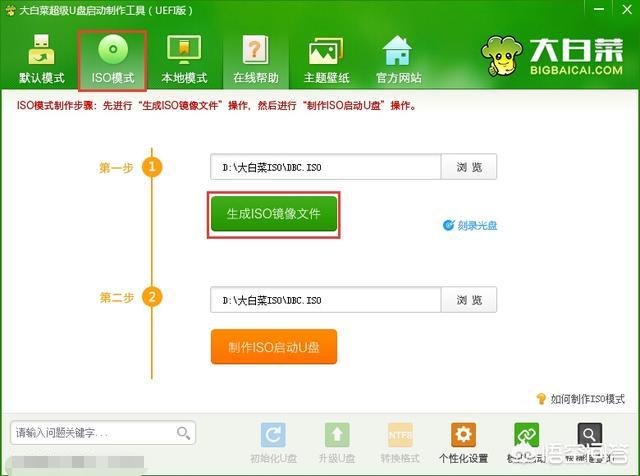The width and height of the screenshot is (640, 476).
Task: Open the 本地模式 local mode tab
Action: point(184,60)
